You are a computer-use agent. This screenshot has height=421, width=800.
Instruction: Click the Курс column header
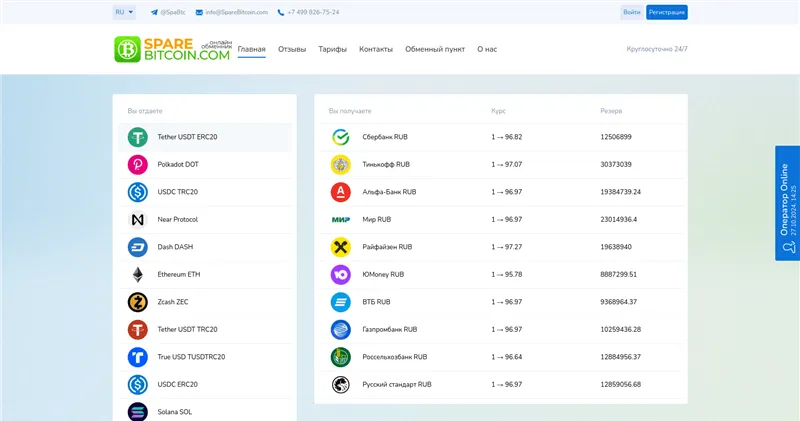[498, 111]
